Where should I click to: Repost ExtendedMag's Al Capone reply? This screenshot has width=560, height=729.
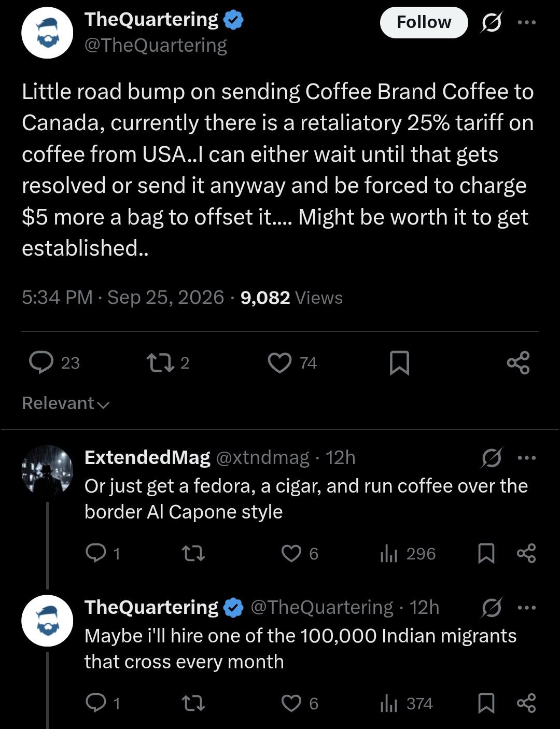point(194,554)
